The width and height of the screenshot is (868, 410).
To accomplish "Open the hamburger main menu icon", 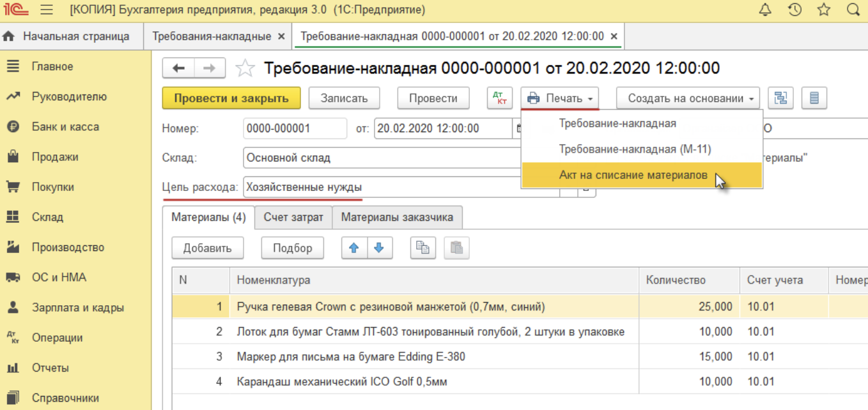I will click(46, 10).
